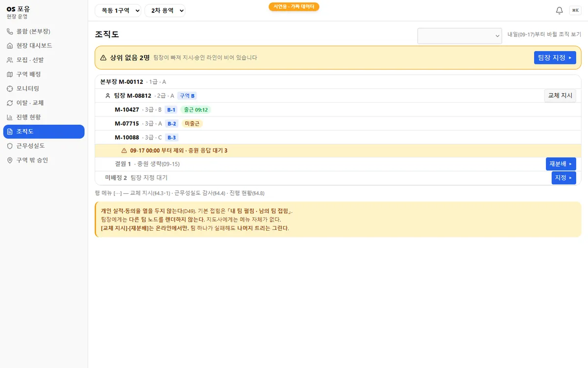Open the empty dropdown beside the 내일 조직 보기 label
The width and height of the screenshot is (588, 368).
(x=460, y=36)
